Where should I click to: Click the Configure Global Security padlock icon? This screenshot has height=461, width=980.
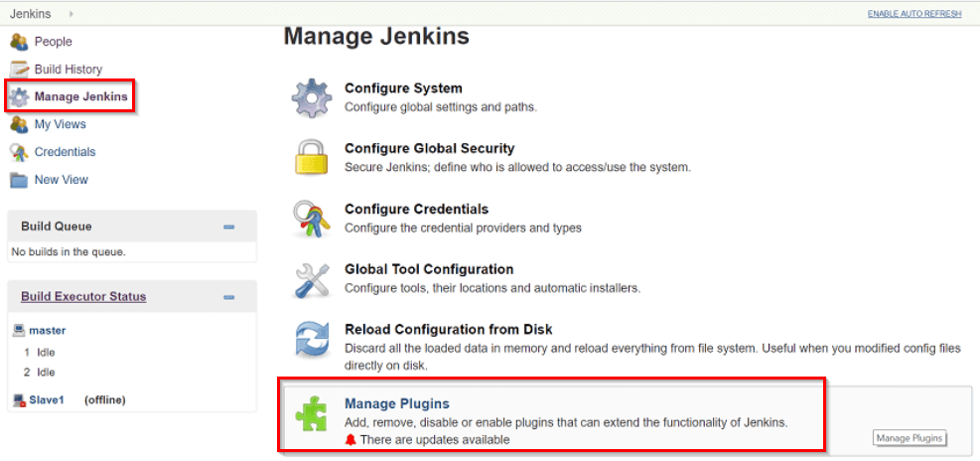point(311,158)
